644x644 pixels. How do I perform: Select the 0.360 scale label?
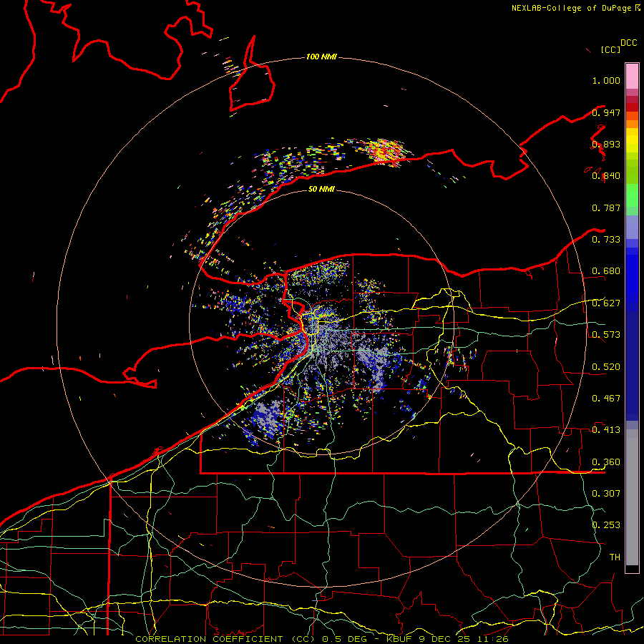[x=606, y=462]
